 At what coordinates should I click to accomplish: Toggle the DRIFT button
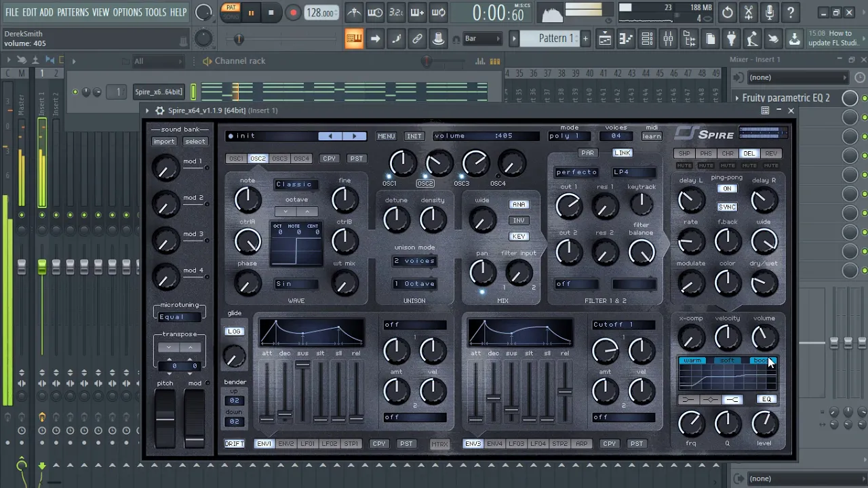235,444
